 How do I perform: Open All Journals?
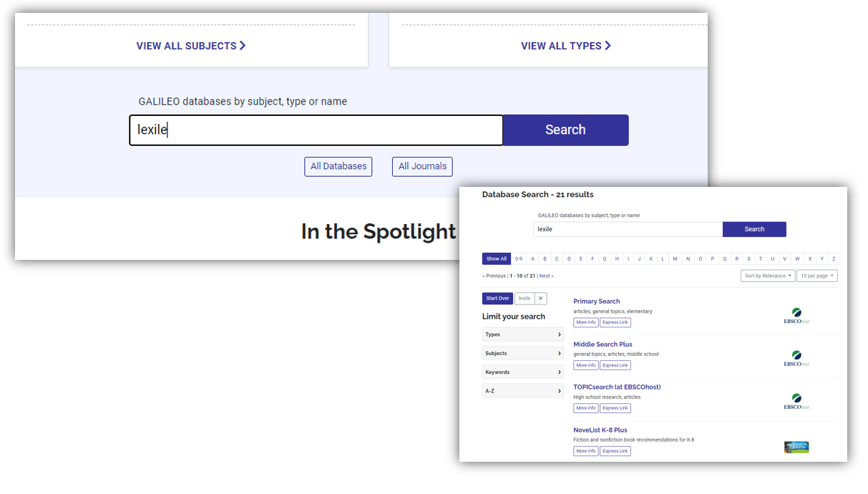point(422,166)
